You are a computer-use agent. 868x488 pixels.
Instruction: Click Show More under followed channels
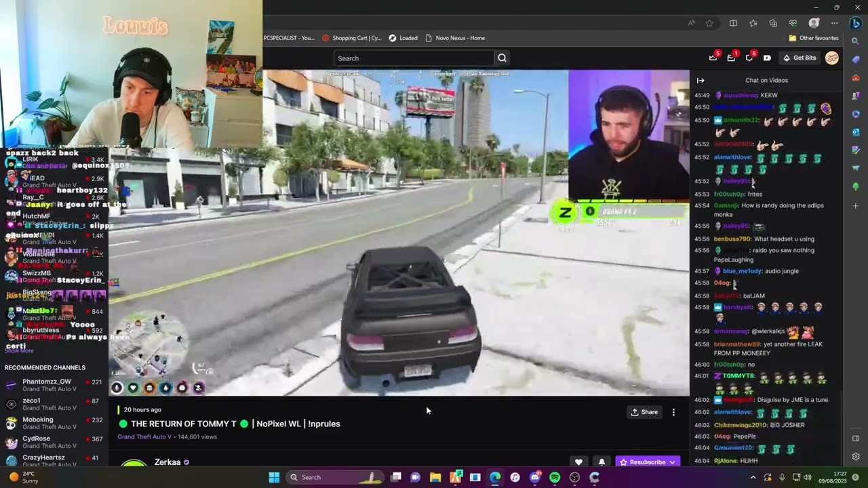[19, 350]
